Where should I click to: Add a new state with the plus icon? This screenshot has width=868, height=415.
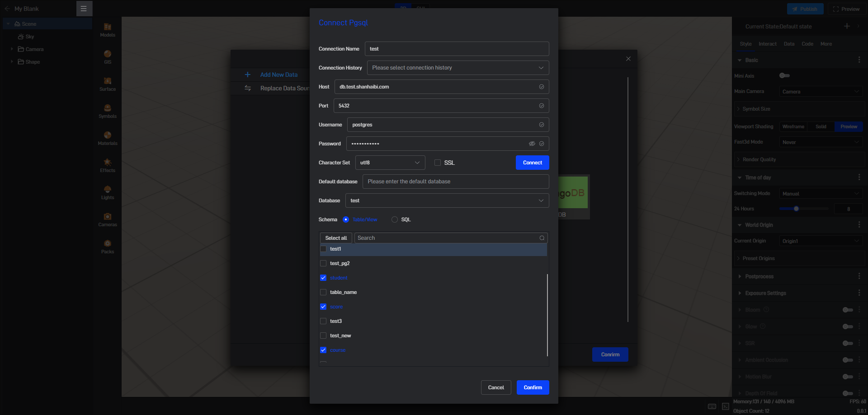point(847,26)
